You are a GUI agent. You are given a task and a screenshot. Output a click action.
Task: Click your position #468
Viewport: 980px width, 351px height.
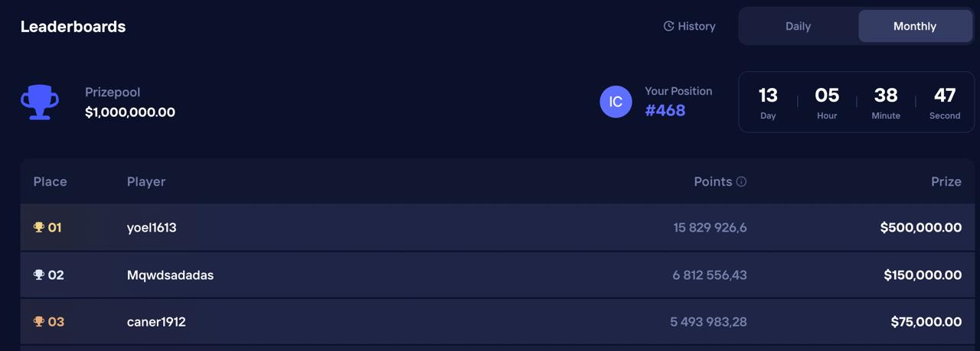[665, 110]
